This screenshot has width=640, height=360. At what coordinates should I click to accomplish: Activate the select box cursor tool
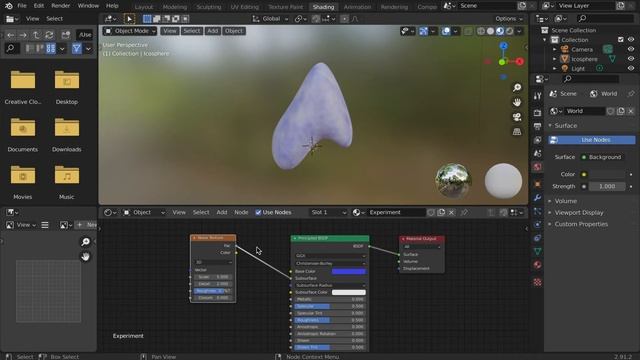coord(129,19)
